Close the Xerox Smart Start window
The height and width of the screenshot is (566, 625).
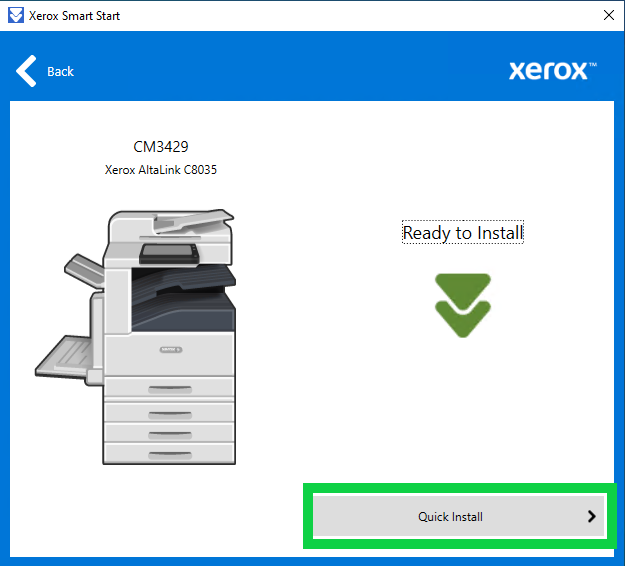pyautogui.click(x=608, y=15)
